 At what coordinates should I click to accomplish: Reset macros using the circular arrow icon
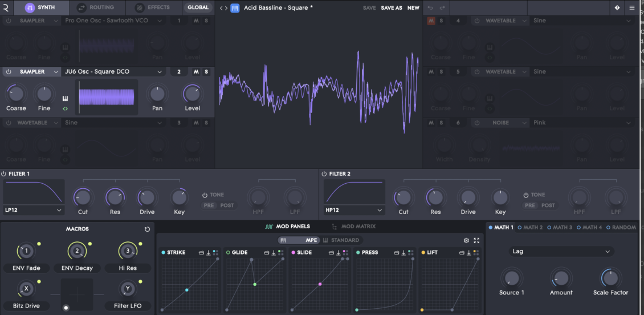click(147, 229)
